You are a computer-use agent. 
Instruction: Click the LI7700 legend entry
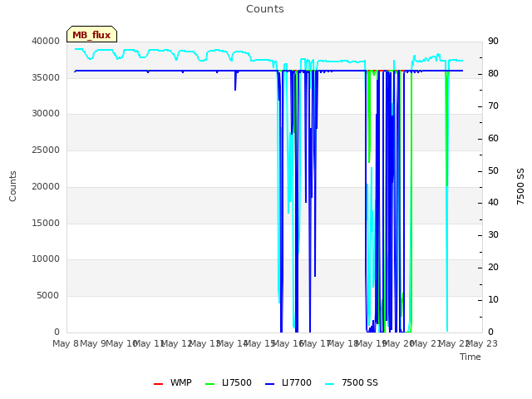[288, 382]
